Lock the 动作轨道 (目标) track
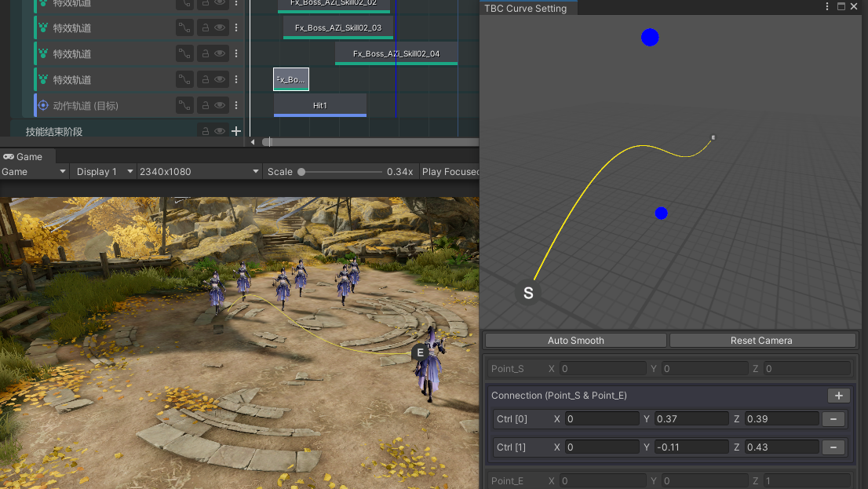Screen dimensions: 868x489 click(206, 105)
